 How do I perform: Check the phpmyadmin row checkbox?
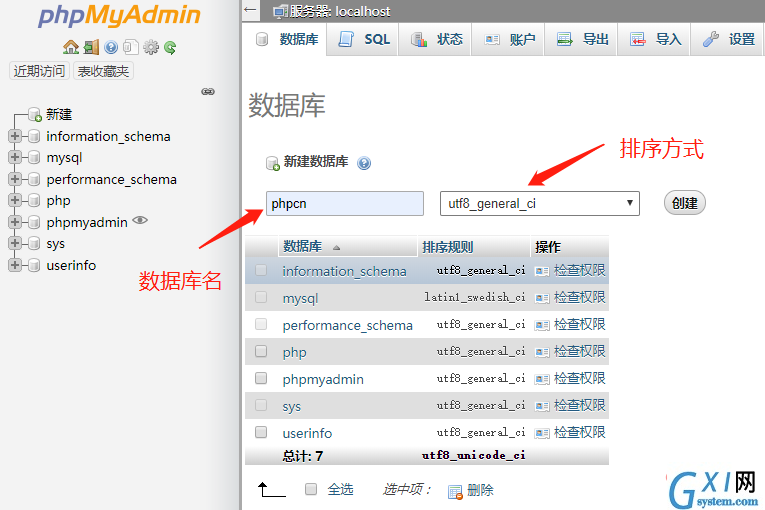pyautogui.click(x=261, y=378)
